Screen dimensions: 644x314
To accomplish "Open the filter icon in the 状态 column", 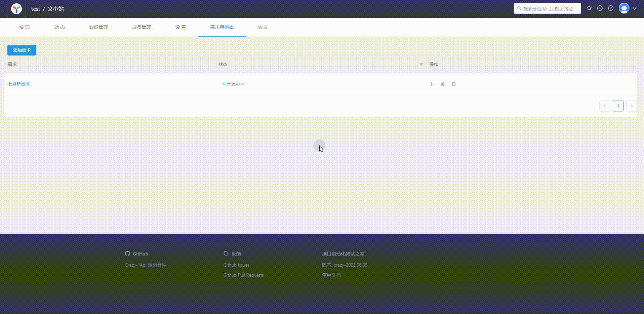I will tap(421, 64).
